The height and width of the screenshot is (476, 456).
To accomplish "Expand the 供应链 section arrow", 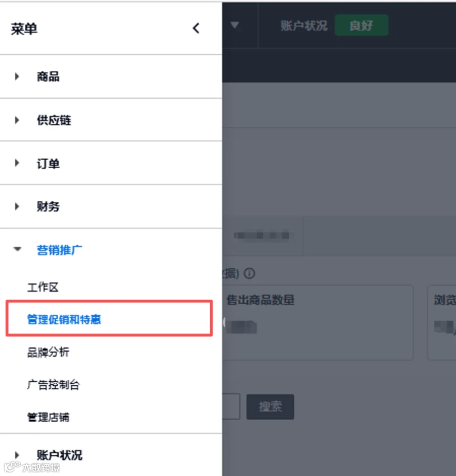I will [17, 120].
